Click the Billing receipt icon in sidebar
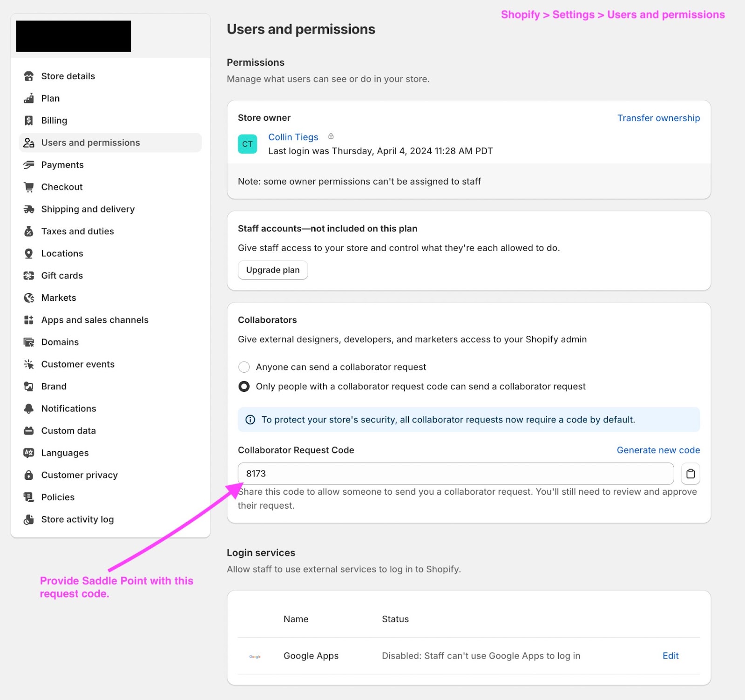The image size is (745, 700). click(29, 121)
